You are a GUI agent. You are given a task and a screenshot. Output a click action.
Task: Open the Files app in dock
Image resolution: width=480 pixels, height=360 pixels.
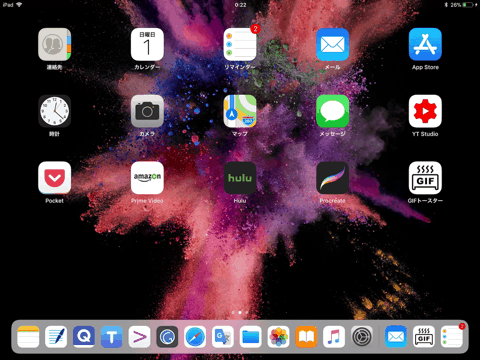(x=250, y=337)
